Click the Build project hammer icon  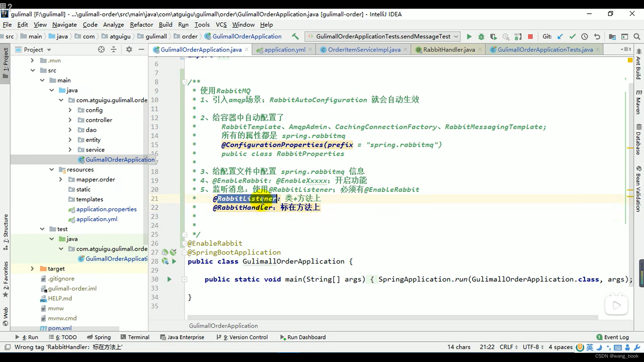295,36
